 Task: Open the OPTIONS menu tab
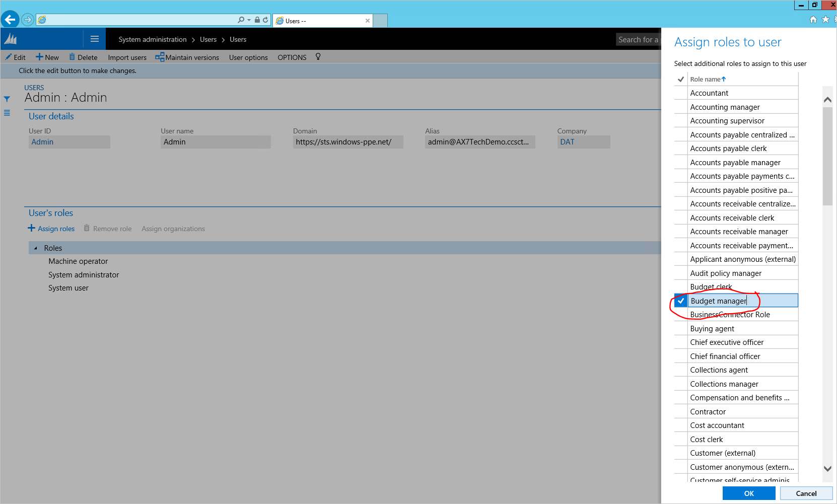[x=292, y=57]
